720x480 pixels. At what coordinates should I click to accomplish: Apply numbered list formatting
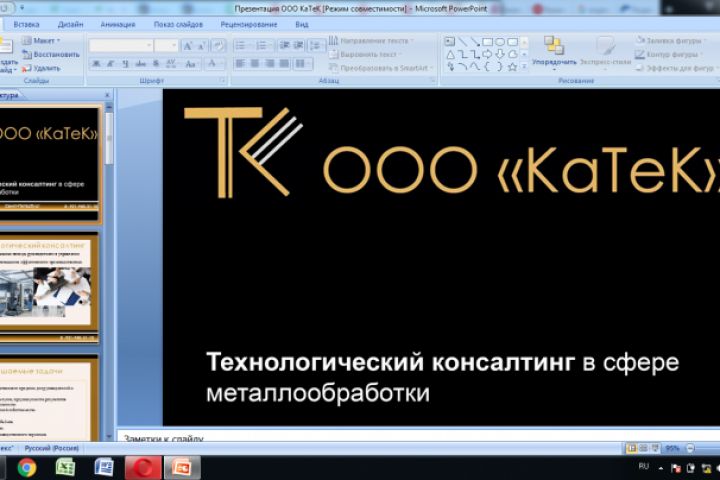263,45
